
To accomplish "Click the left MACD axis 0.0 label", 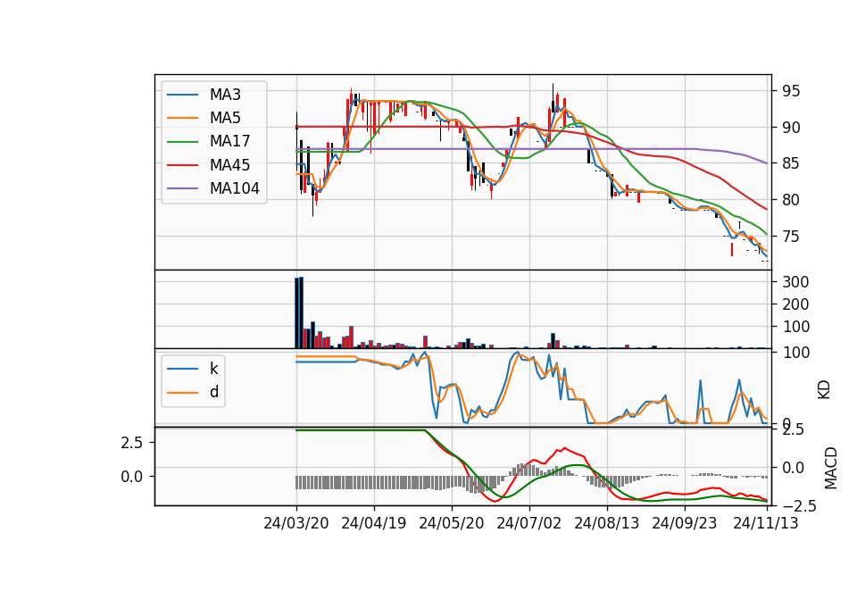I will click(x=132, y=477).
